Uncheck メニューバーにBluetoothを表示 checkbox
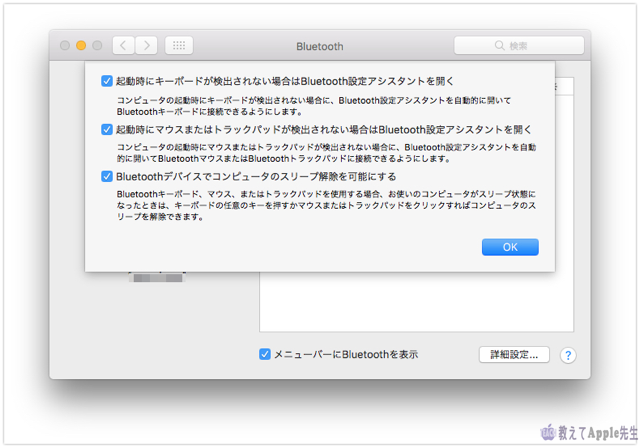 [x=264, y=354]
